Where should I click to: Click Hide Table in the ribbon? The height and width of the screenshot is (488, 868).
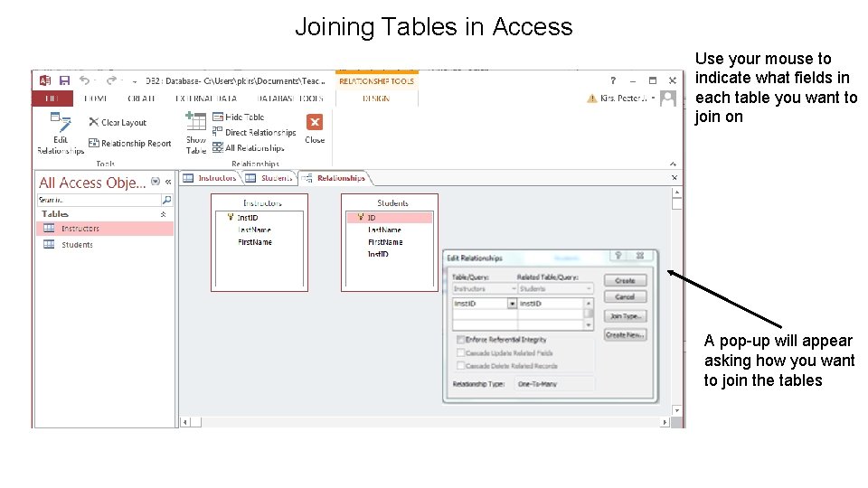pyautogui.click(x=239, y=117)
